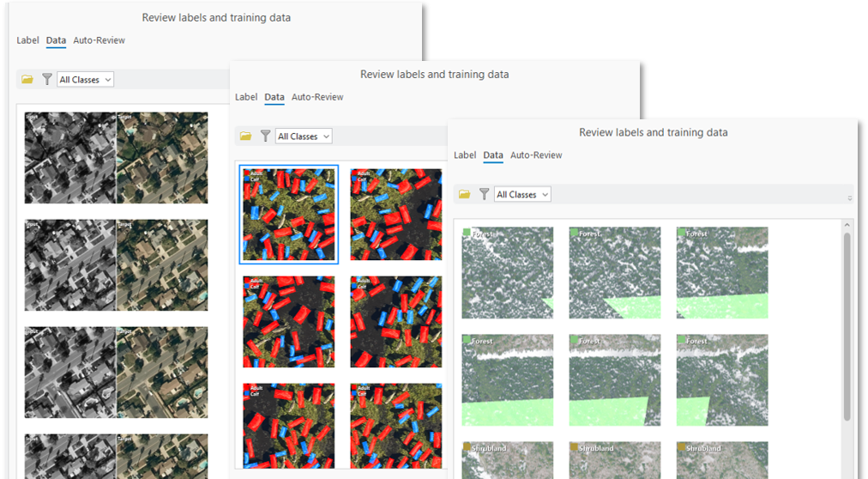Click filter funnel icon in front window

pyautogui.click(x=485, y=194)
